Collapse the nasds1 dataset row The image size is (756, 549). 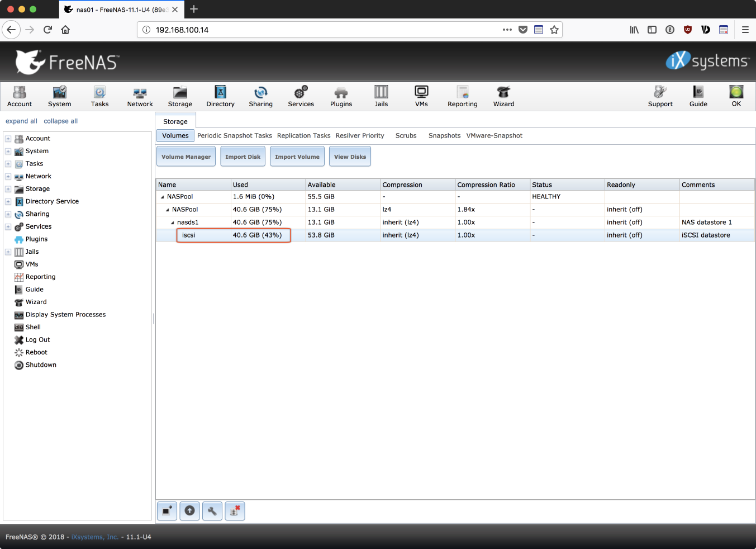click(x=173, y=223)
